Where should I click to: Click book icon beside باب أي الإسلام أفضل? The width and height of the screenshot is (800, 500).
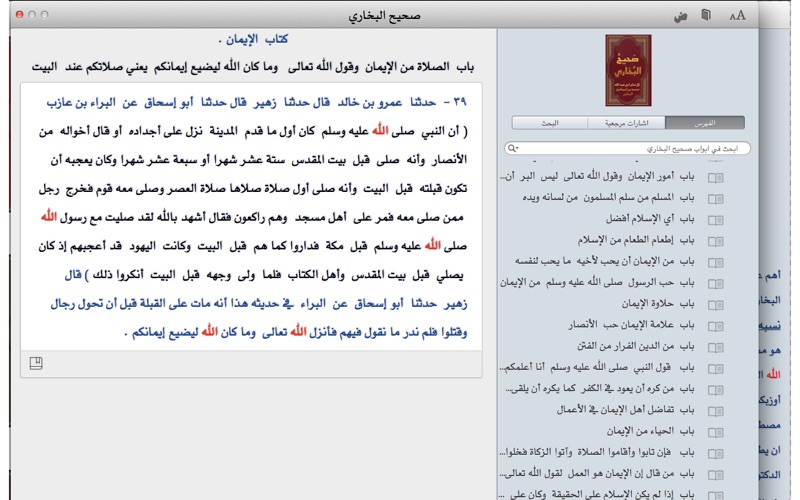(715, 220)
